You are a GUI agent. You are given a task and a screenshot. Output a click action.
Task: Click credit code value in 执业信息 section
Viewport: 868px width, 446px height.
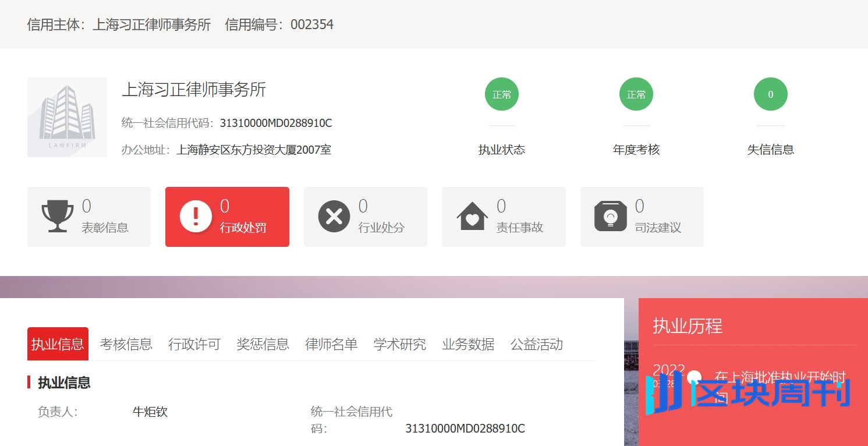coord(465,429)
